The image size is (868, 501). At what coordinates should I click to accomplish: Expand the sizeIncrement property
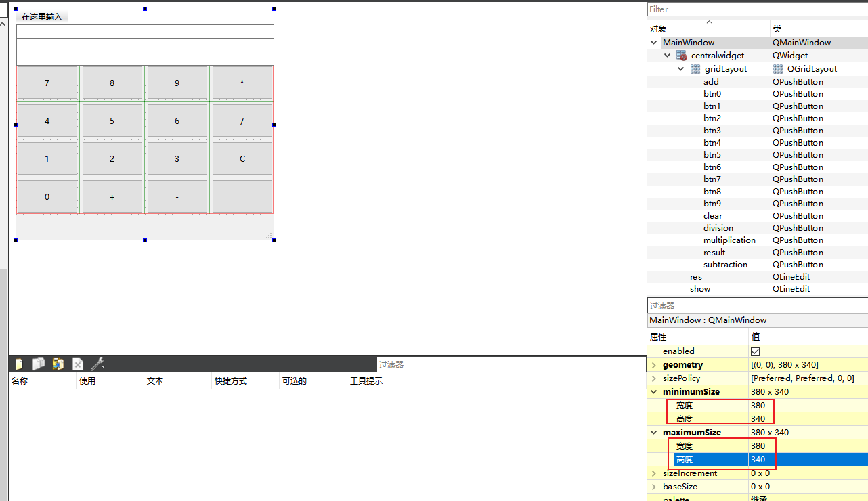tap(654, 473)
